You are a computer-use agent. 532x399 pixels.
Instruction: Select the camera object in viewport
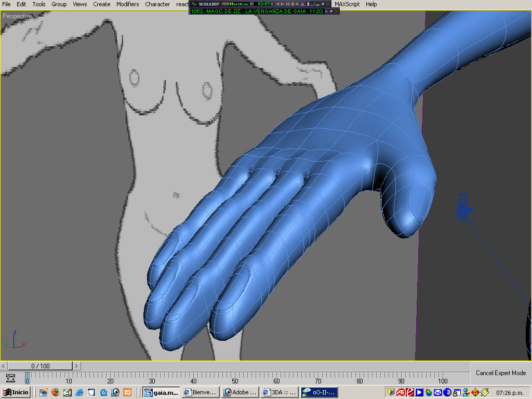(x=464, y=208)
